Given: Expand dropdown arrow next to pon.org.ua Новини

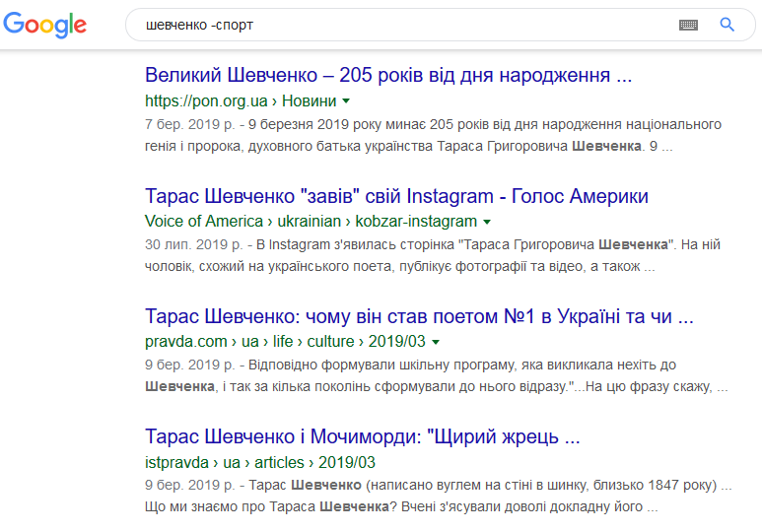Looking at the screenshot, I should [346, 101].
